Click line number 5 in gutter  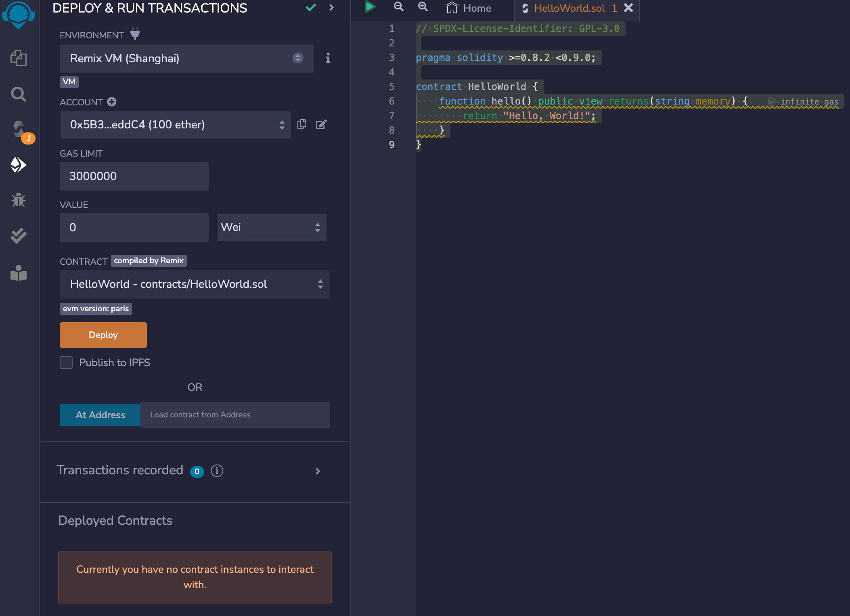point(391,87)
